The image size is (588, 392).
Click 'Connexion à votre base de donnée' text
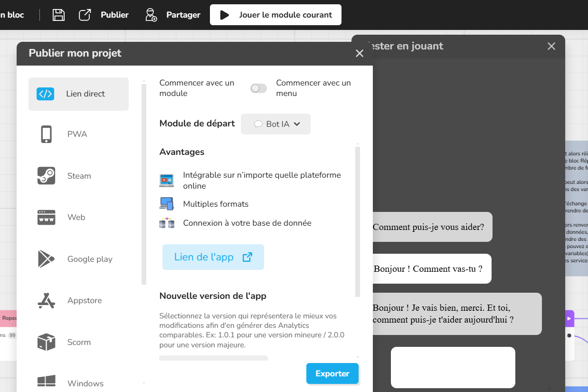[247, 223]
